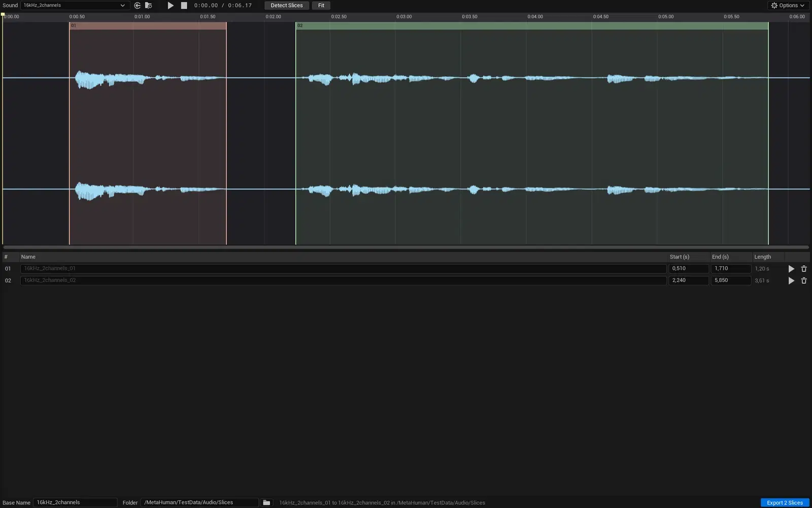812x508 pixels.
Task: Delete slice 02 with its trash icon
Action: [x=804, y=280]
